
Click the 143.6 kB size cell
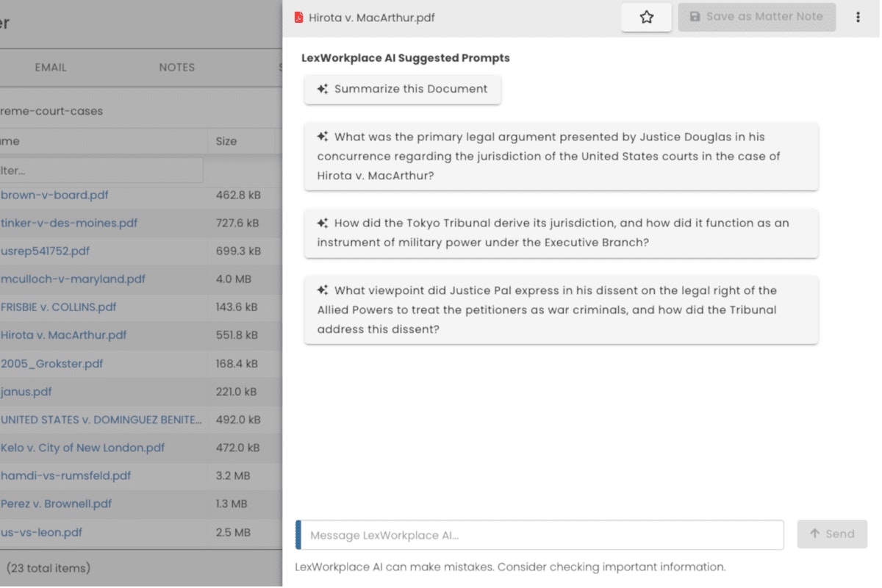click(237, 307)
